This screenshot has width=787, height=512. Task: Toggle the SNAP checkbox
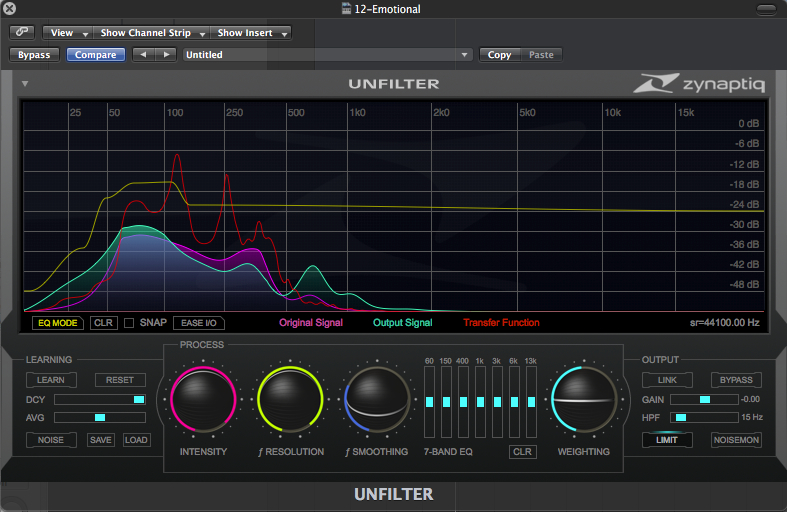coord(129,323)
